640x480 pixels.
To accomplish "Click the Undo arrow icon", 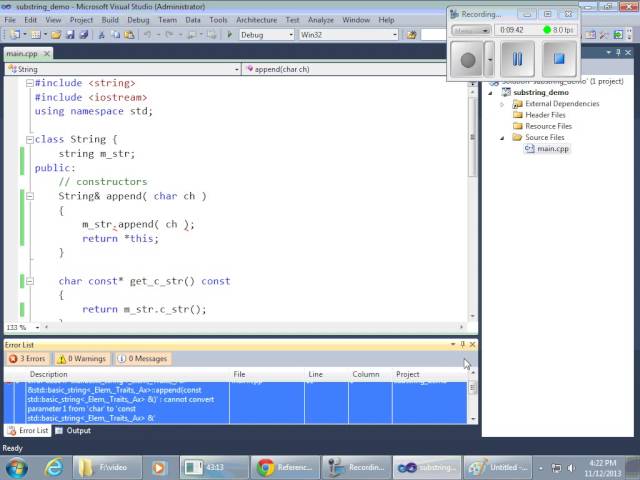I will [147, 35].
